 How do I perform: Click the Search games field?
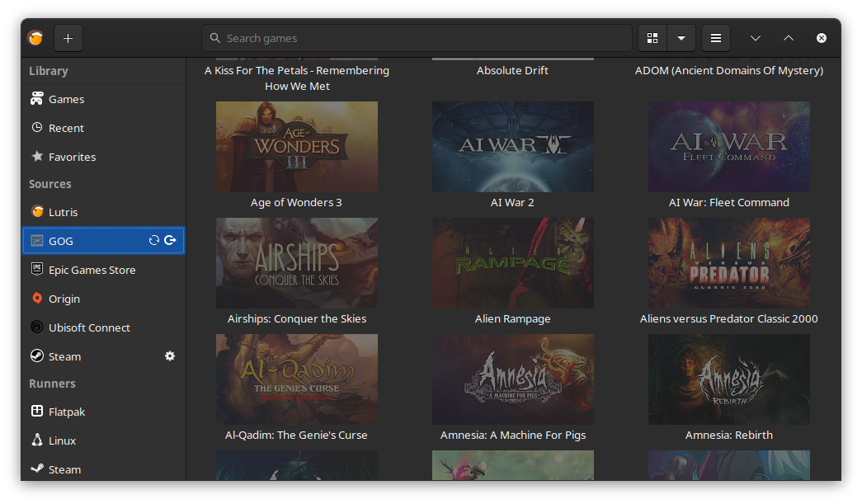(417, 38)
